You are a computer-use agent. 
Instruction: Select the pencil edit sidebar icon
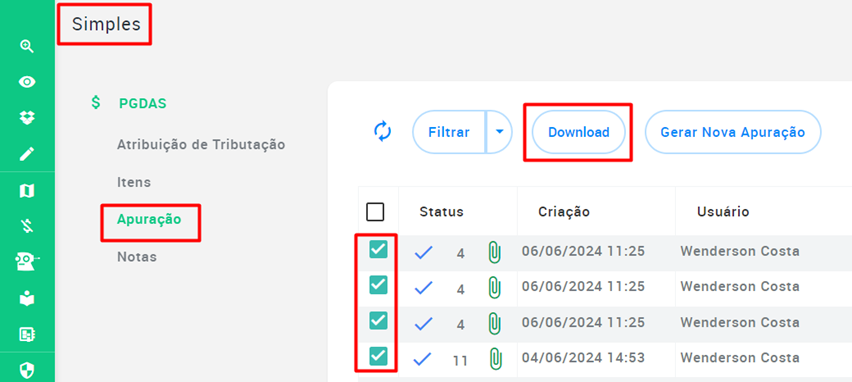[x=27, y=154]
